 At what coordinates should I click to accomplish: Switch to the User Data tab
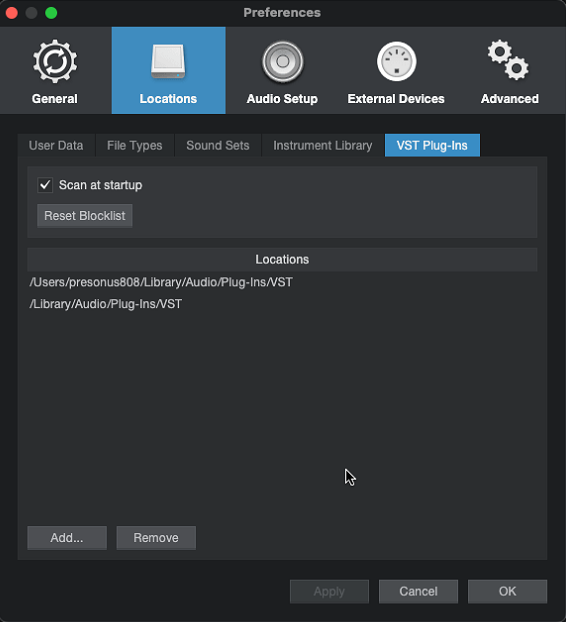click(56, 146)
